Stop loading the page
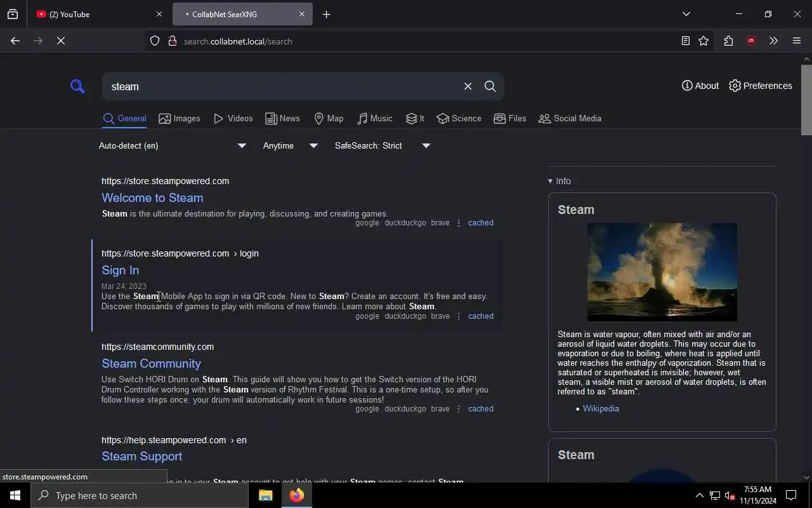 coord(61,41)
